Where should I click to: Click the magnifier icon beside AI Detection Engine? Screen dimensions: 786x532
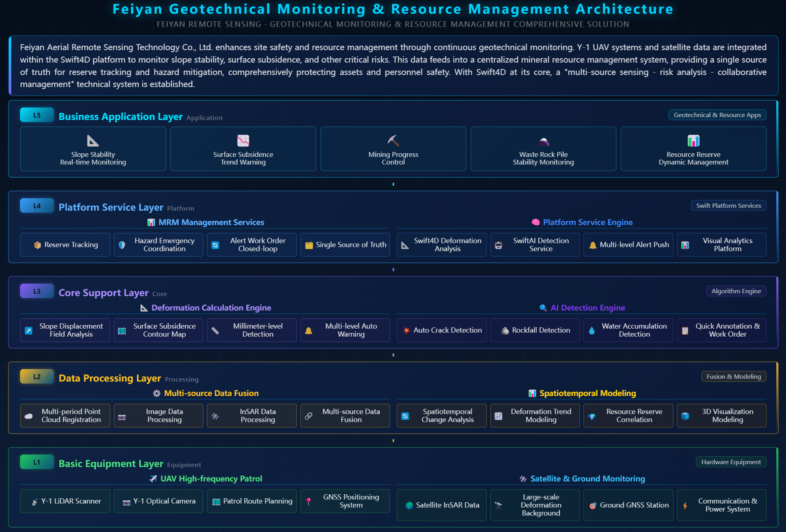coord(543,308)
